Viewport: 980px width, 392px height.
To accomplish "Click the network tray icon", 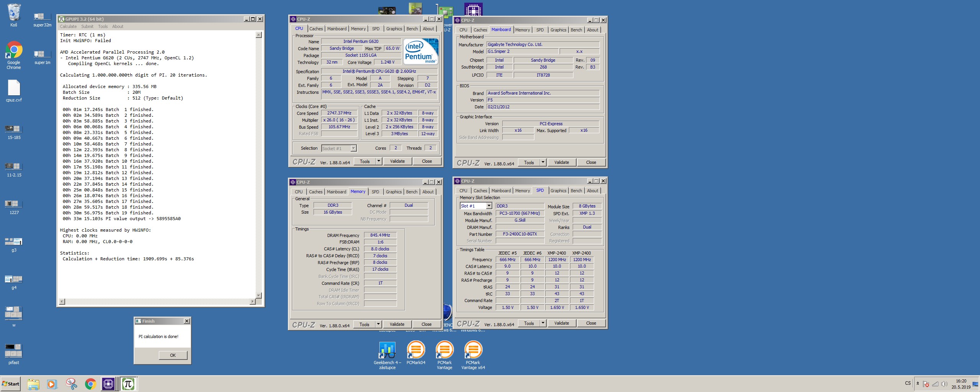I will pos(935,384).
